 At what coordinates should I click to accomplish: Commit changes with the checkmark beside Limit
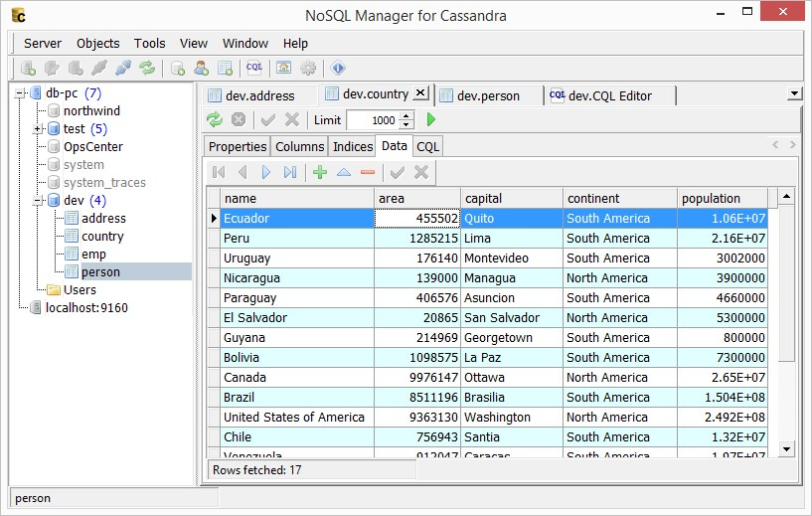[268, 119]
